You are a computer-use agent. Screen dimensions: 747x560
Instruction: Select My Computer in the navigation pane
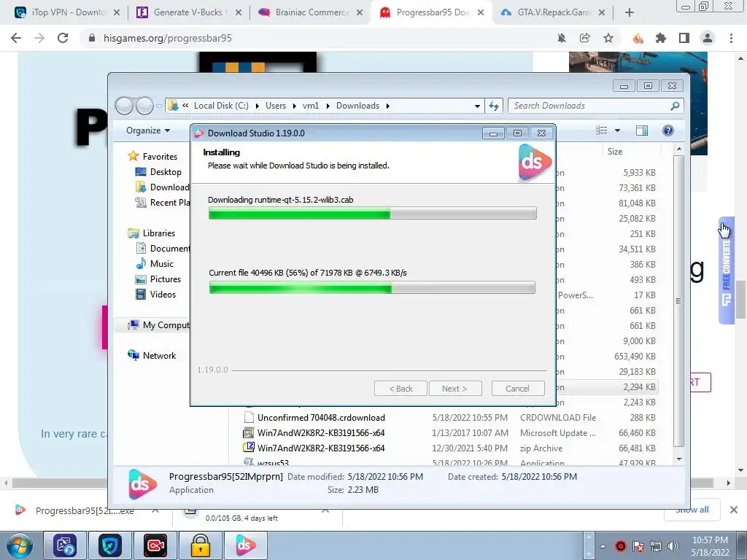(158, 324)
